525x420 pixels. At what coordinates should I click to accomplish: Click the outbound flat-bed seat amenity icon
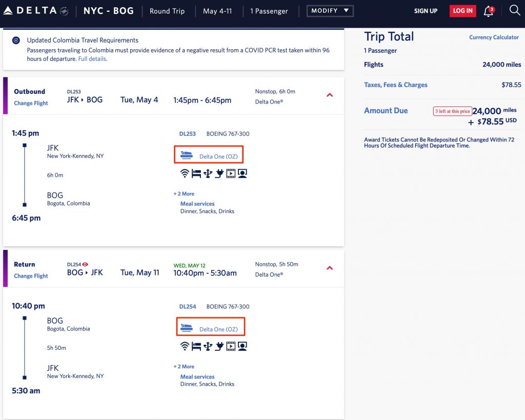196,174
